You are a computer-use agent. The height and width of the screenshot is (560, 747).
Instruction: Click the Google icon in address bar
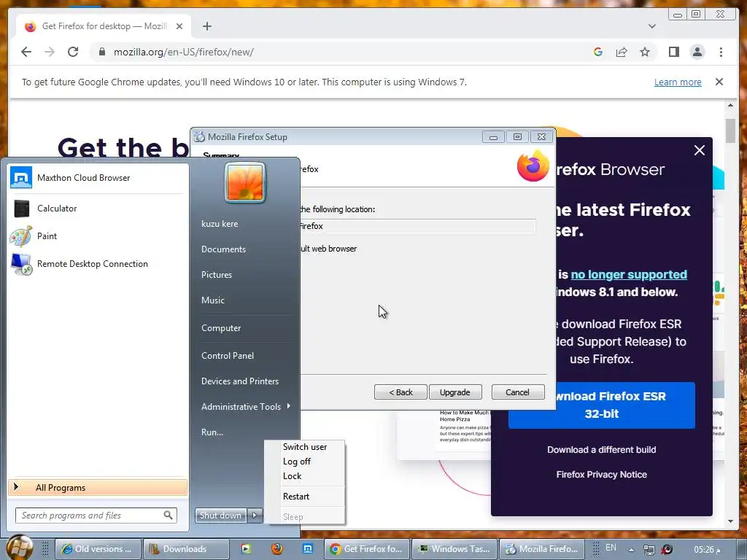coord(598,52)
